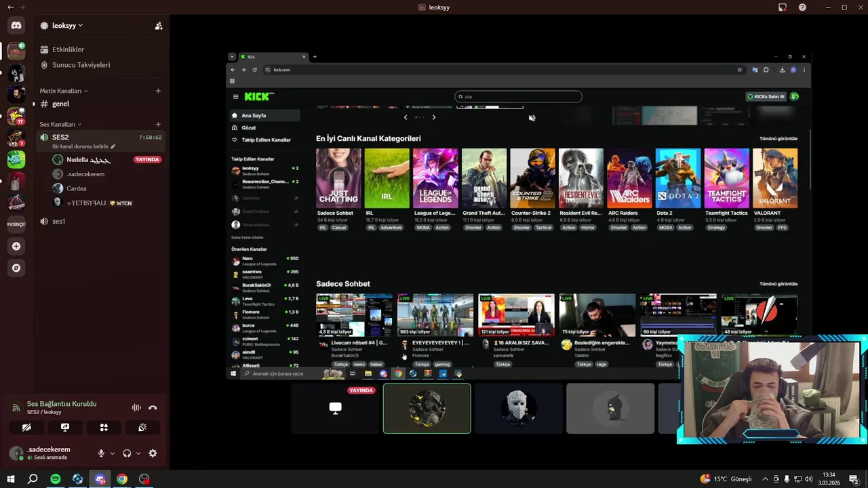This screenshot has height=488, width=868.
Task: Toggle camera on in voice panel
Action: click(26, 428)
